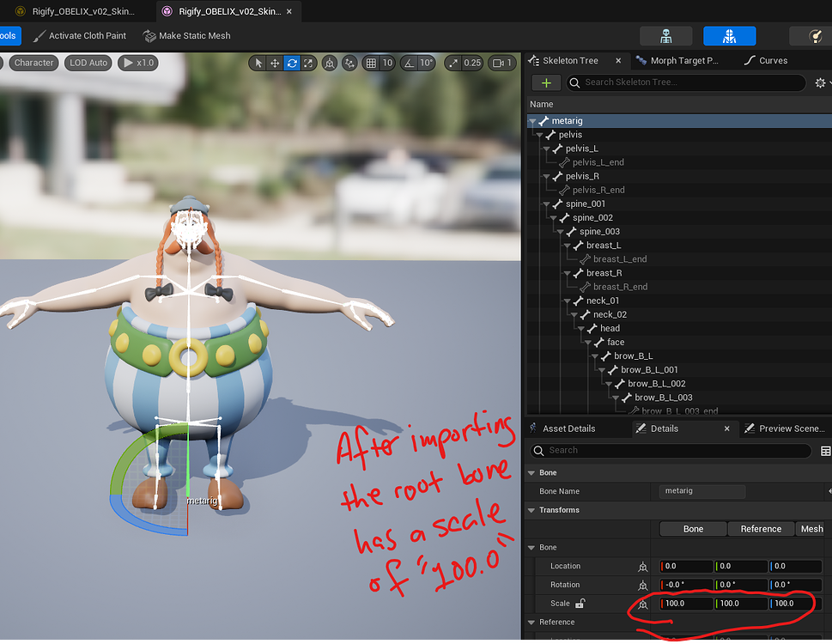Click the Details Search field
The height and width of the screenshot is (644, 832).
coord(671,451)
